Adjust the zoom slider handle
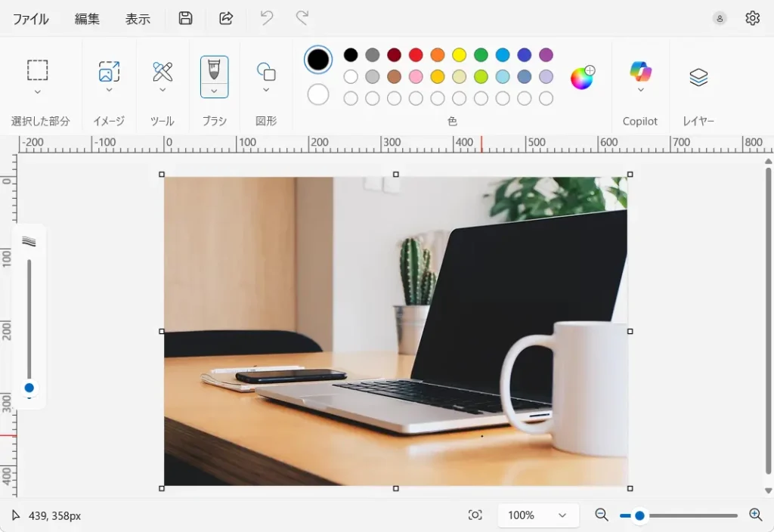The width and height of the screenshot is (774, 532). coord(639,515)
